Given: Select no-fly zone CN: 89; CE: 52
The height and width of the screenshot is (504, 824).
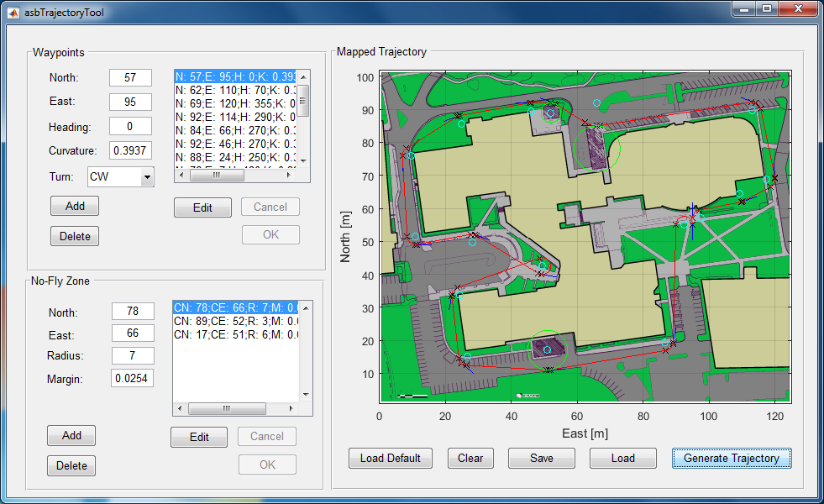Looking at the screenshot, I should pyautogui.click(x=234, y=322).
